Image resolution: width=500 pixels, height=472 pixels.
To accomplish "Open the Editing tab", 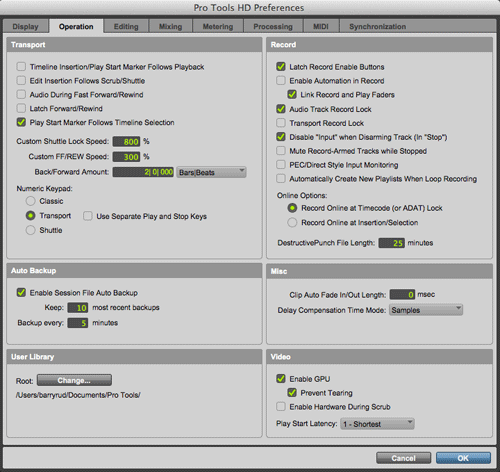I will 126,26.
